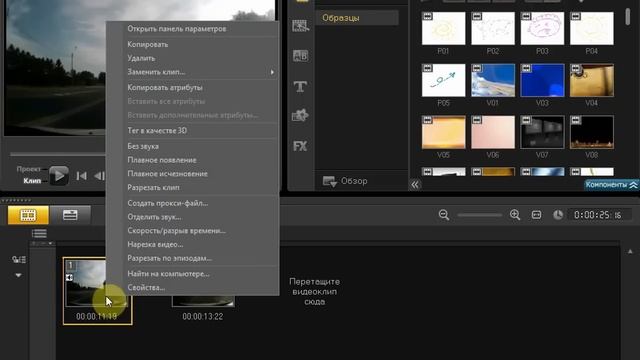This screenshot has height=360, width=640.
Task: Select Клип playback mode
Action: tap(32, 180)
